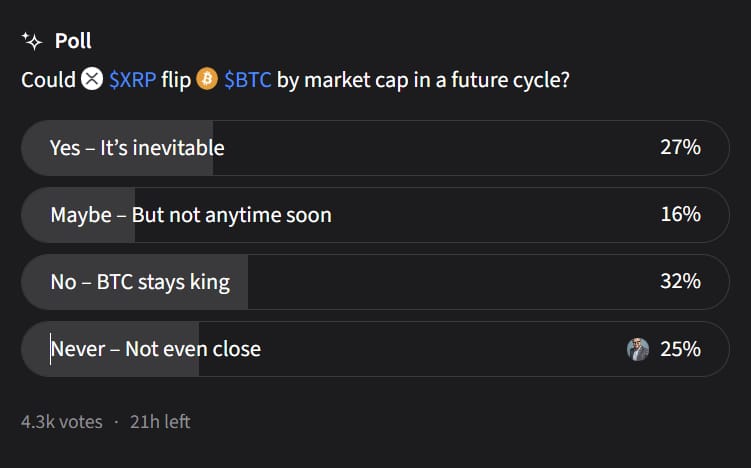The height and width of the screenshot is (468, 751).
Task: Click the 27% result value
Action: [680, 148]
